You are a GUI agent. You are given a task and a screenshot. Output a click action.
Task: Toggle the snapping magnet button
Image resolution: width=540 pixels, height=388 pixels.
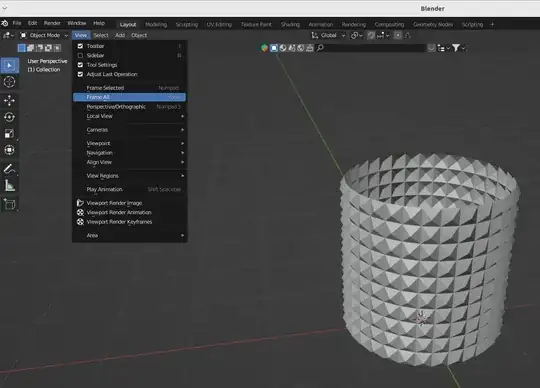[x=371, y=35]
